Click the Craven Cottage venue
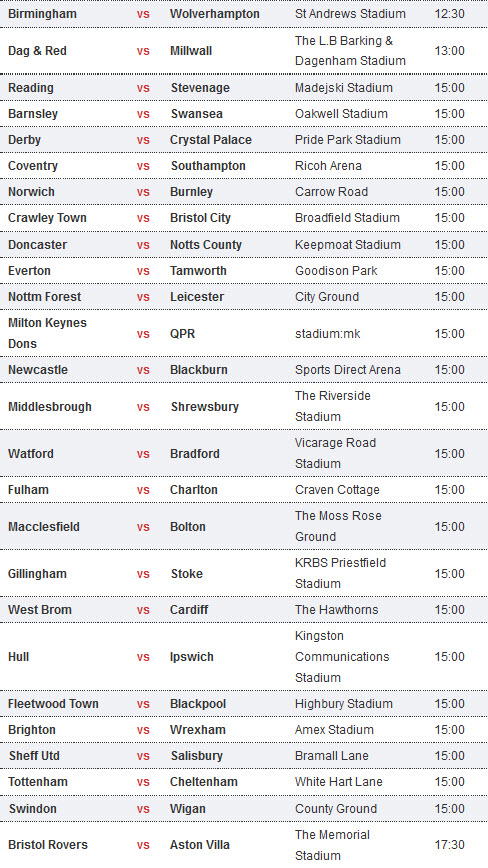488x868 pixels. click(x=337, y=490)
